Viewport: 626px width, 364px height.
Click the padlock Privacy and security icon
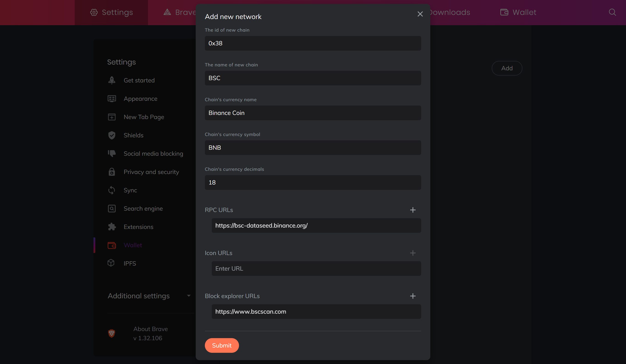point(112,172)
